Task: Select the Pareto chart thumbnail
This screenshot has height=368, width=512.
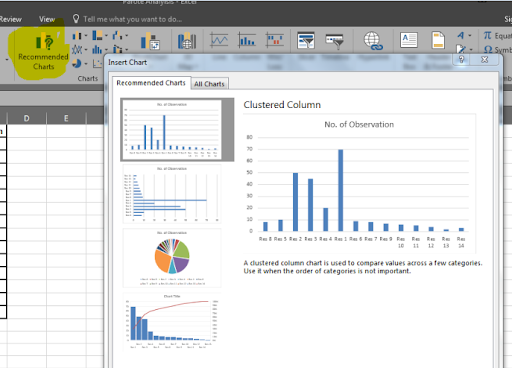Action: tap(172, 322)
